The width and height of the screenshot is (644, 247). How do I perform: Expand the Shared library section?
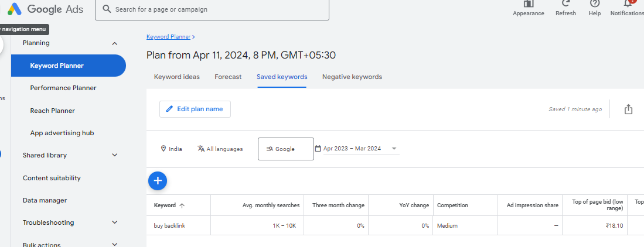click(115, 155)
